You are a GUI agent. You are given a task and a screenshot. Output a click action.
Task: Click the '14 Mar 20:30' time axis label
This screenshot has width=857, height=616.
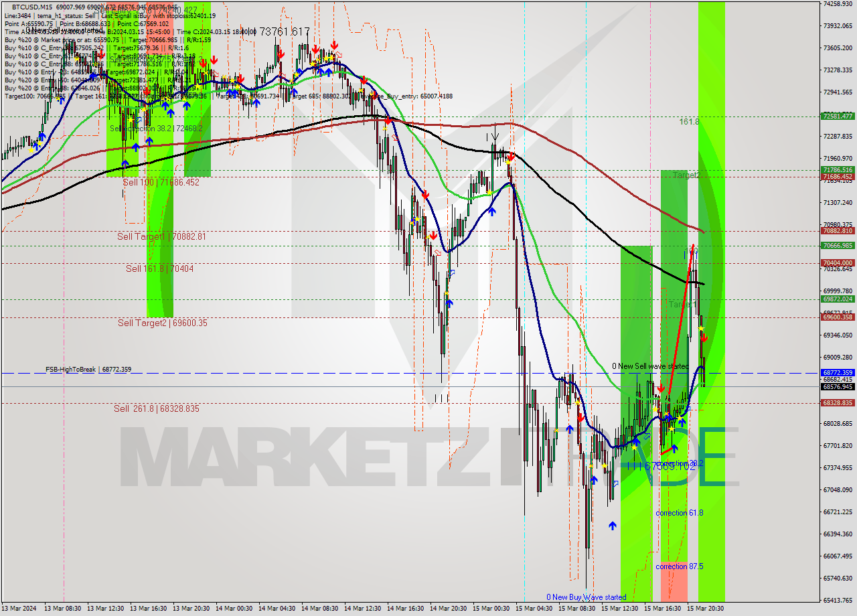tap(449, 609)
